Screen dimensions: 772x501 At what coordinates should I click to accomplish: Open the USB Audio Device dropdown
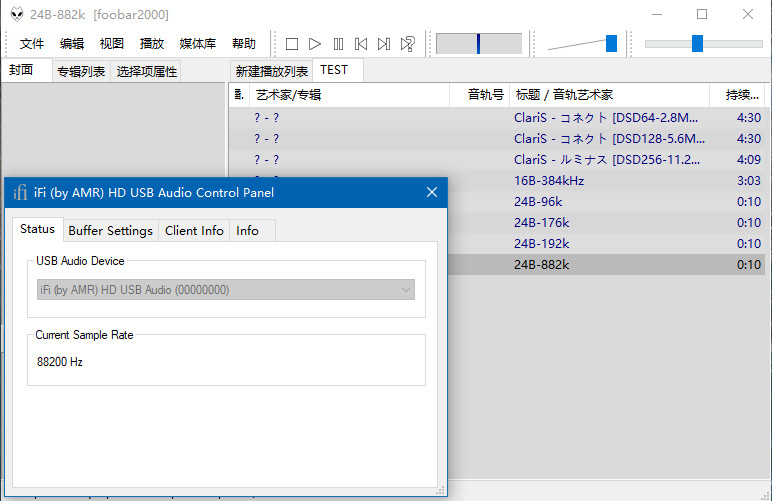(x=225, y=290)
